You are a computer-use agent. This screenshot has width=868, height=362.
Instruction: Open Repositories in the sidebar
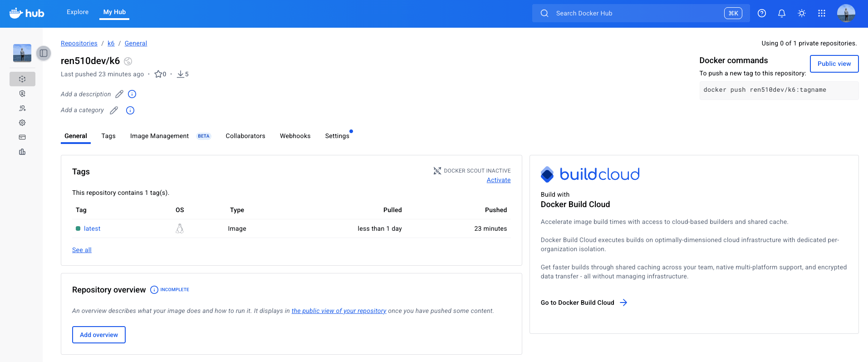(22, 79)
